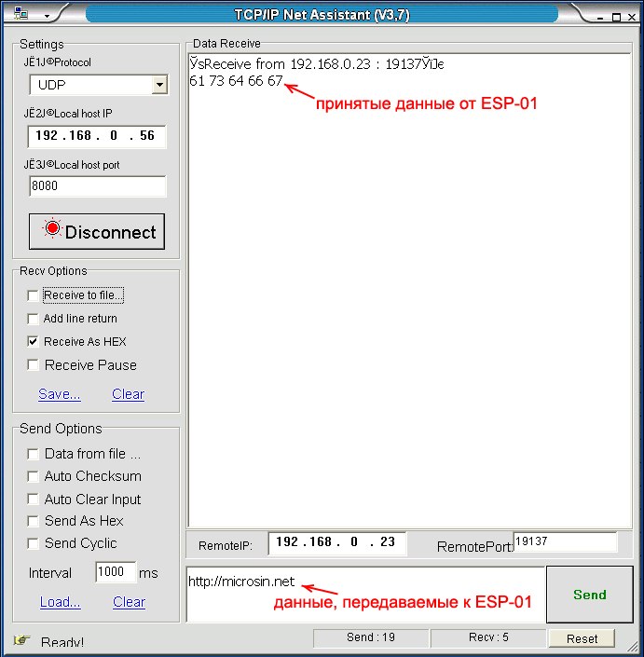This screenshot has width=644, height=657.
Task: Enable Send Cyclic checkbox
Action: click(x=33, y=543)
